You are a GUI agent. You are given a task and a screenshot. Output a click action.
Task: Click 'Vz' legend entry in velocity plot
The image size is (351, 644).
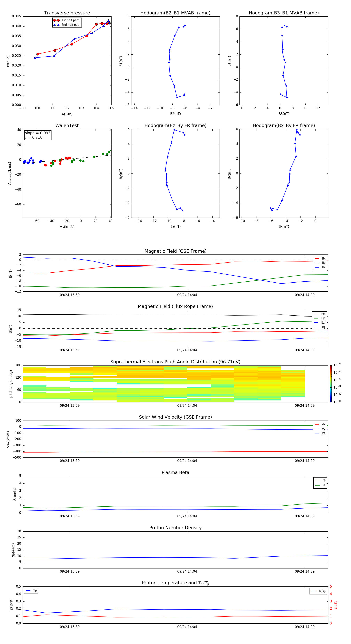(x=320, y=433)
